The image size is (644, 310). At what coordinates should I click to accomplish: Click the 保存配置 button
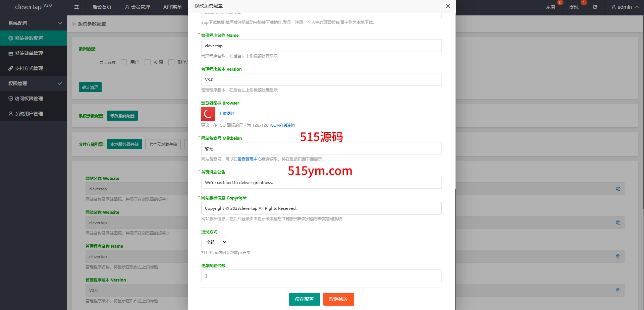click(304, 299)
